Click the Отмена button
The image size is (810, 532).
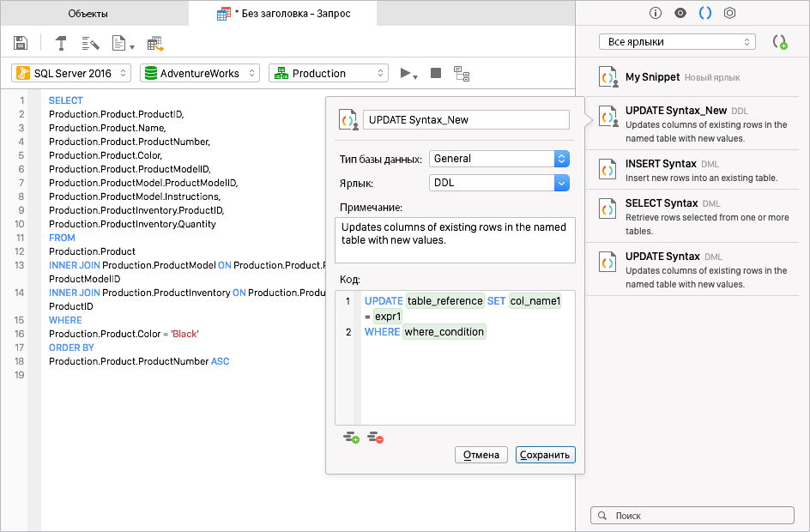(481, 455)
